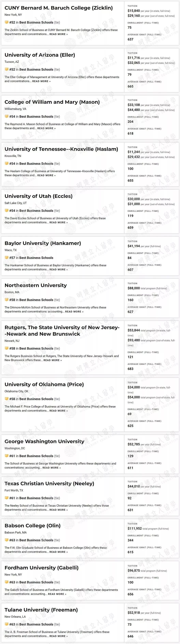Click the Rutgers $53,844 in-state tuition figure

click(x=134, y=330)
